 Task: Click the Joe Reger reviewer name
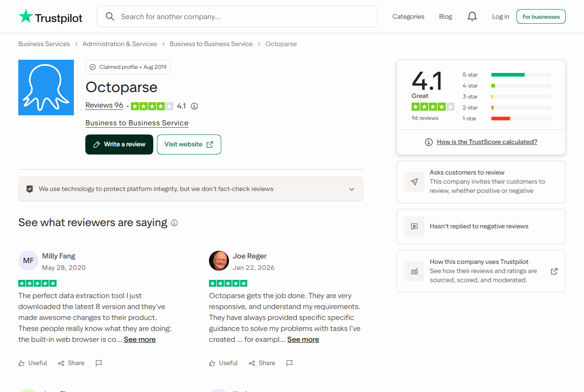click(x=250, y=256)
